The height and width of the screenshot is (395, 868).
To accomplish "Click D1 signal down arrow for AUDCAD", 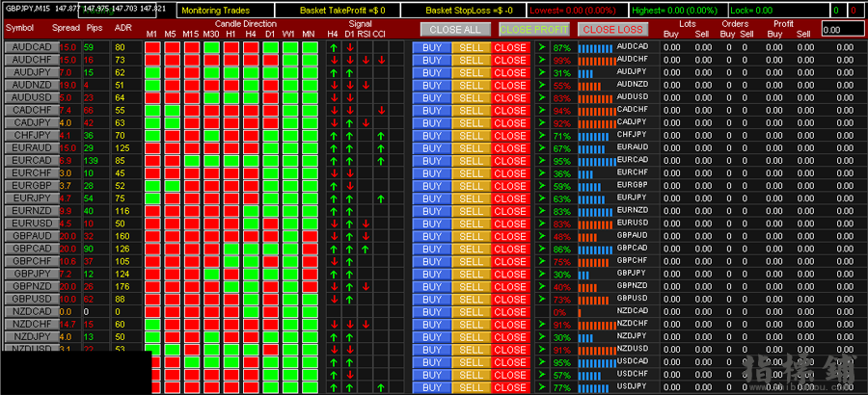I will (x=350, y=47).
